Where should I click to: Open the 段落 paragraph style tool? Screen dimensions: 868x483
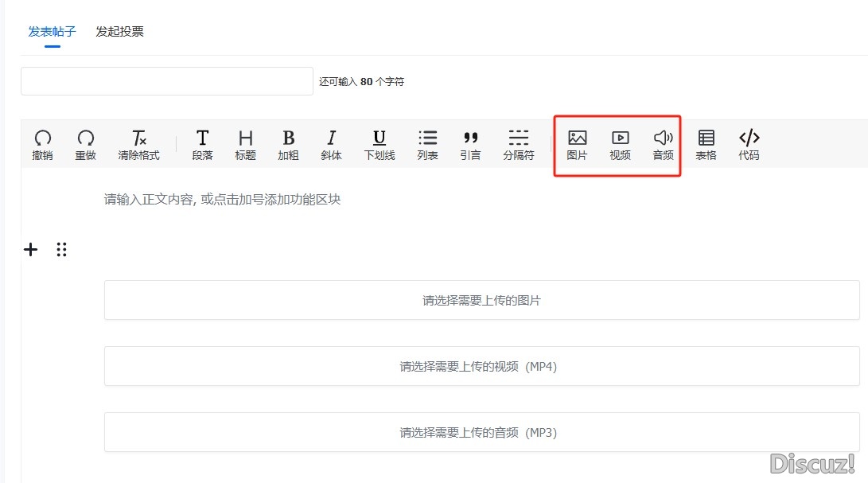pos(202,144)
